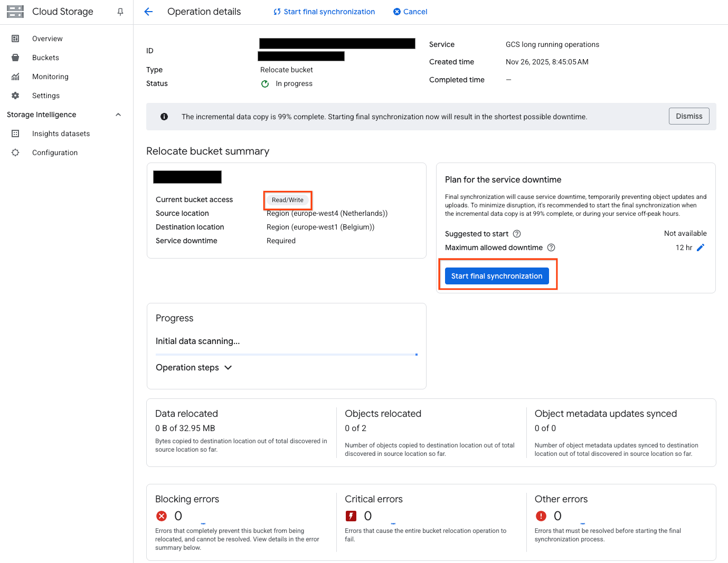Viewport: 728px width, 563px height.
Task: Edit maximum allowed downtime with pencil icon
Action: (701, 247)
